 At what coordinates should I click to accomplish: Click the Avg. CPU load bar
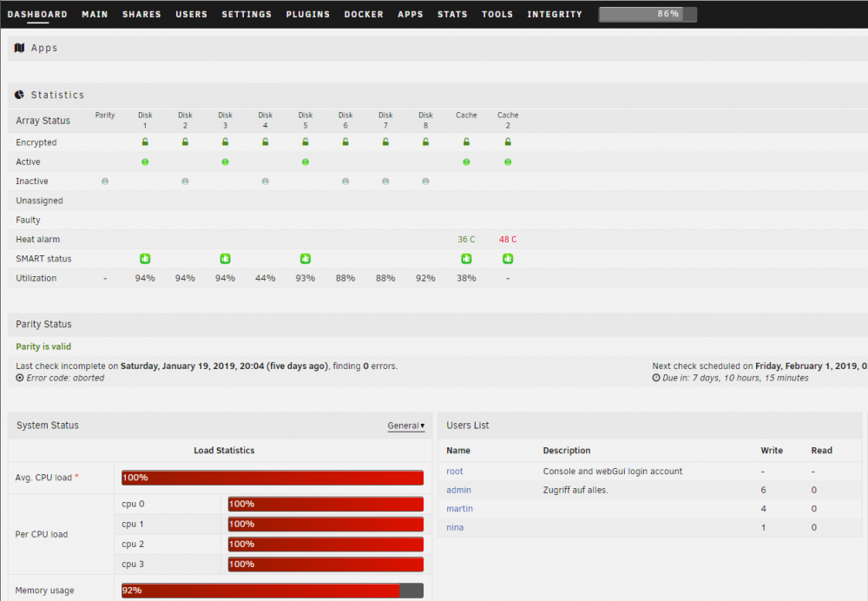273,478
